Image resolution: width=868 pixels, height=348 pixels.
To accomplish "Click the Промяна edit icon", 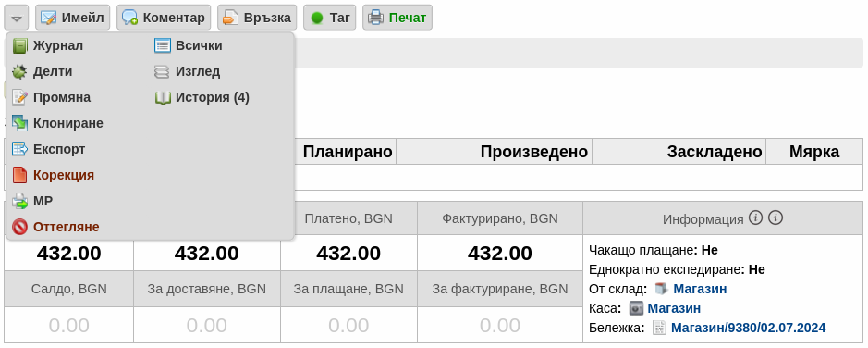I will click(19, 97).
